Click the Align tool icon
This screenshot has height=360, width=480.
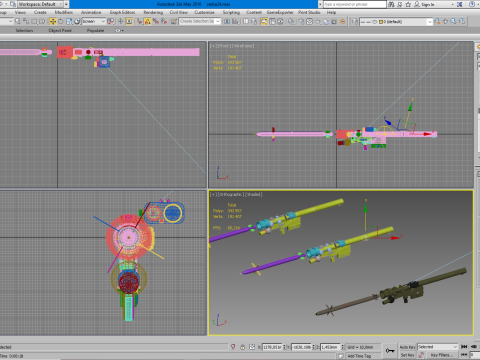click(235, 21)
